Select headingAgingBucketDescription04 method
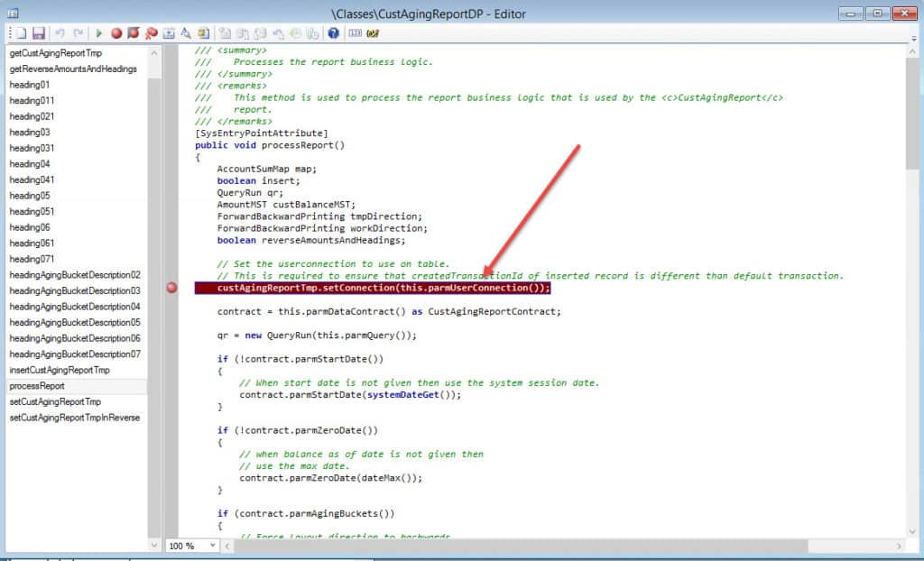The image size is (924, 561). click(x=76, y=307)
